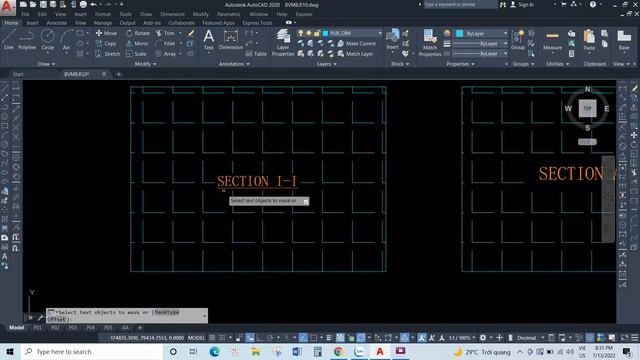Click the Scale command
The image size is (640, 360).
136,54
